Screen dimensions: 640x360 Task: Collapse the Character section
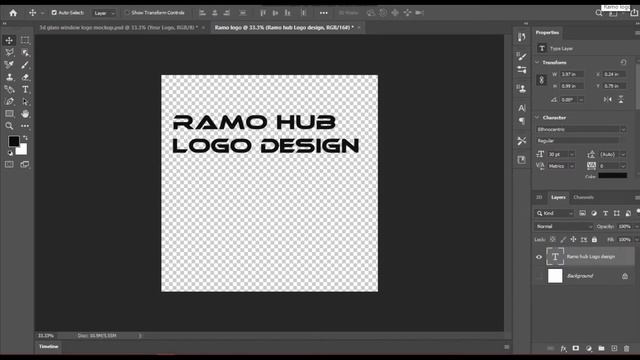537,118
